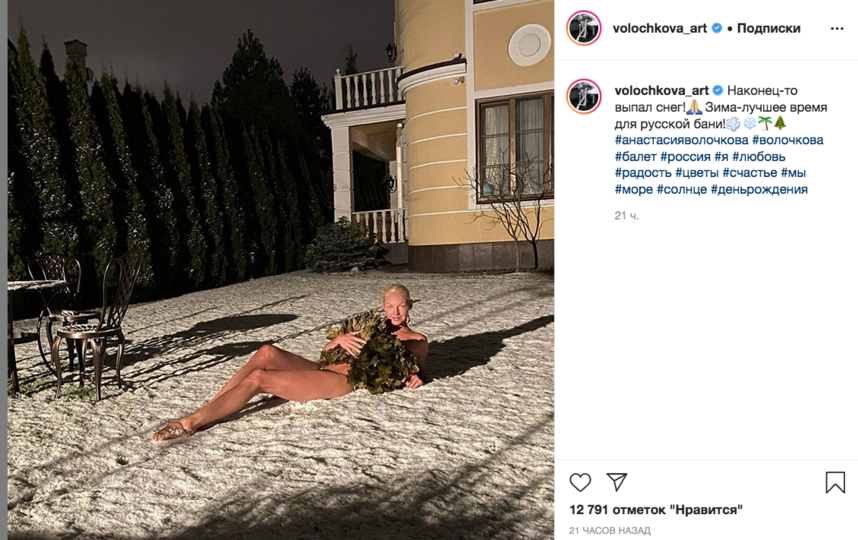Open the three-dot more options menu

[837, 28]
